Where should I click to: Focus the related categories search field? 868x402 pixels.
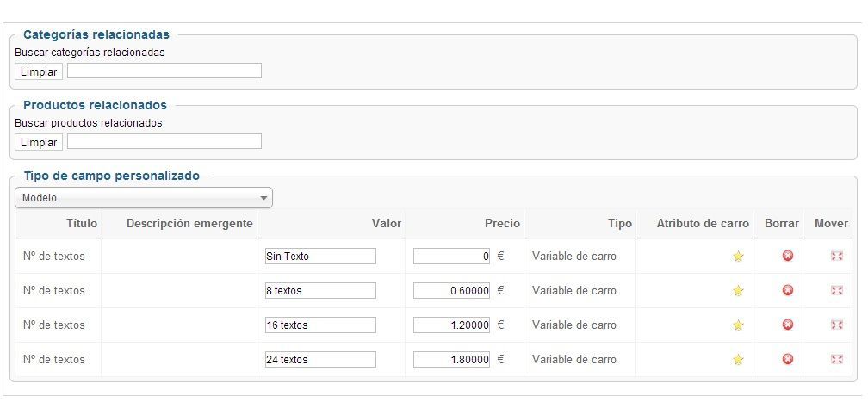[x=164, y=71]
